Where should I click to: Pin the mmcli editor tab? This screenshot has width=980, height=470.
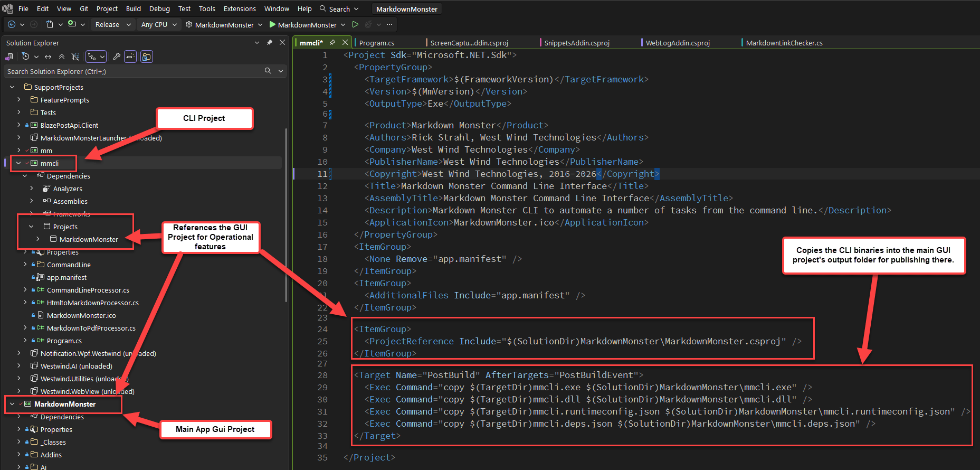point(332,43)
